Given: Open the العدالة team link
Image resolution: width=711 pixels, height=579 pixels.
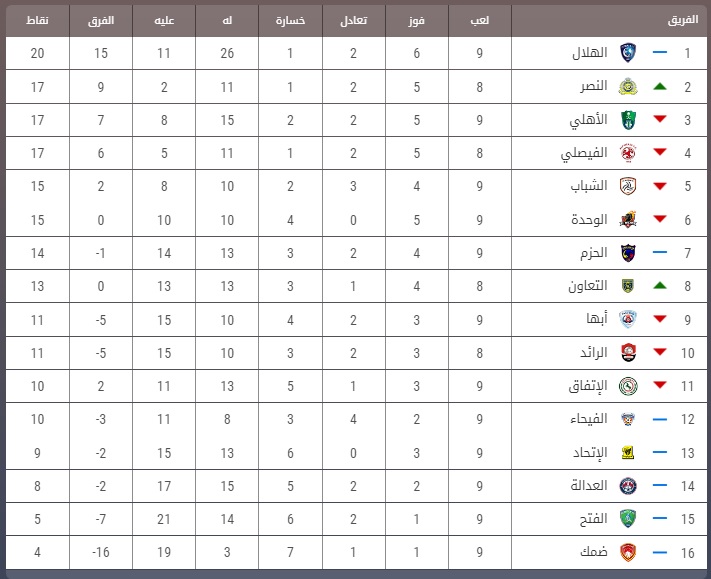Looking at the screenshot, I should click(x=589, y=486).
